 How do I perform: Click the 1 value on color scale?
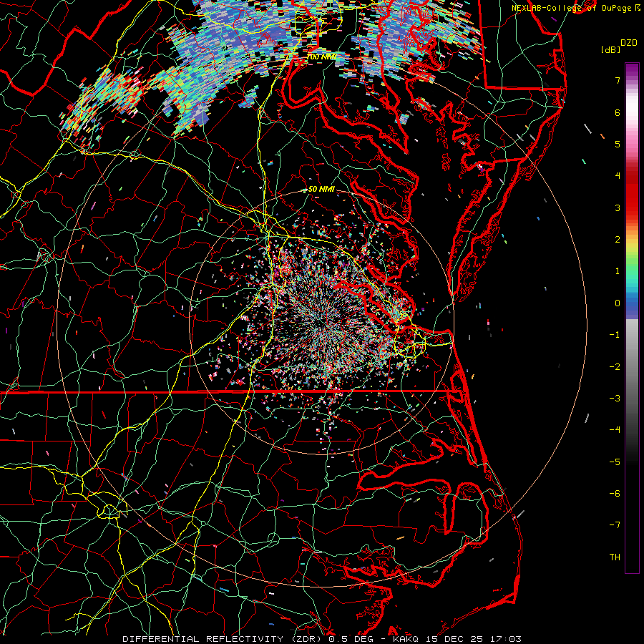tap(618, 271)
